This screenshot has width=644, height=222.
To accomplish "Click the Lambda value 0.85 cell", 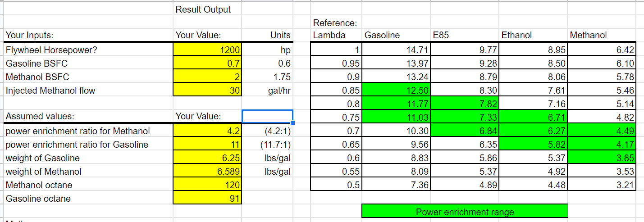I will [336, 90].
